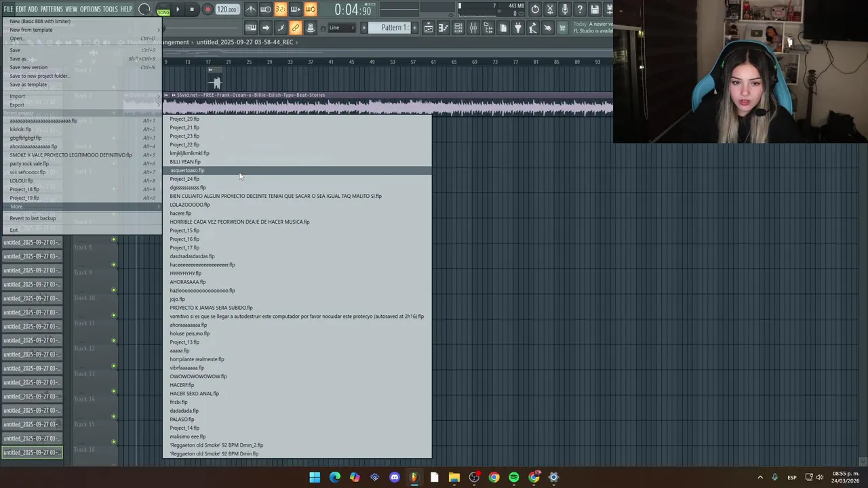The image size is (868, 488).
Task: Open 'OWOWOWOWOWOW.flp' from the list
Action: [x=297, y=376]
